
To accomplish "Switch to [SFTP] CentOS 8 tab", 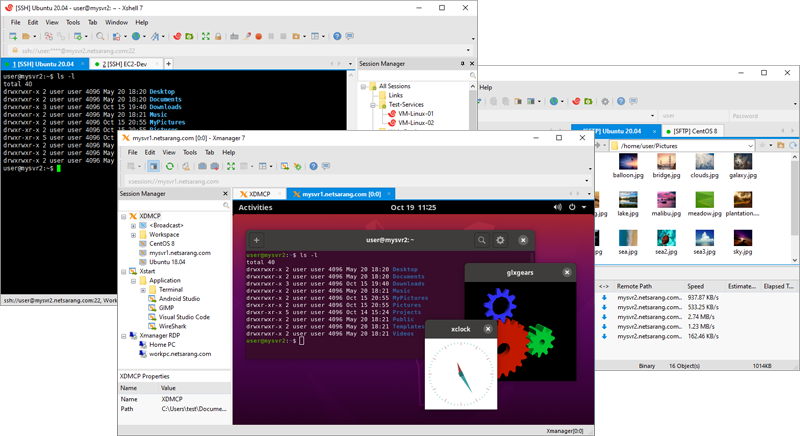I will click(x=695, y=131).
